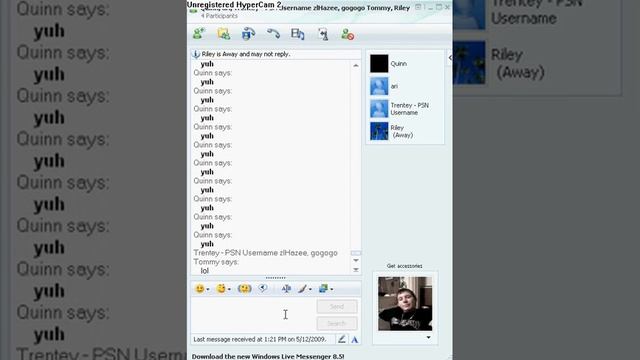The image size is (640, 360).
Task: Block this contact via toolbar icon
Action: [x=347, y=34]
